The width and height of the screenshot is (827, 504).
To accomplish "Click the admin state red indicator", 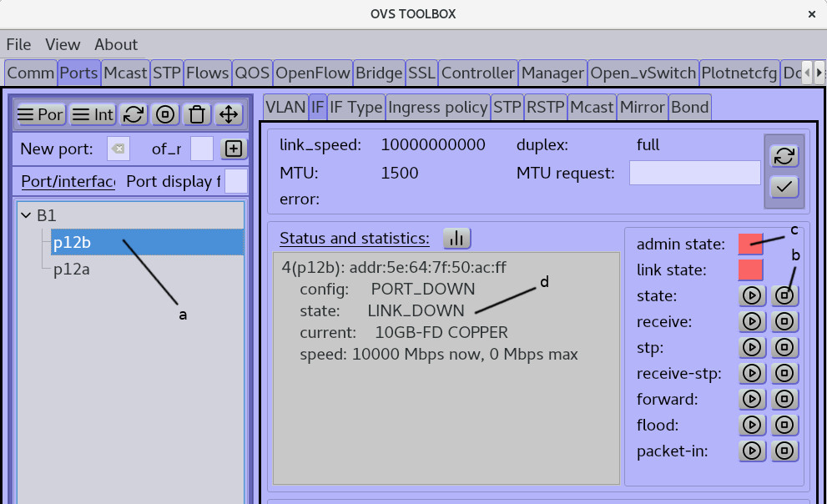I will (x=750, y=244).
